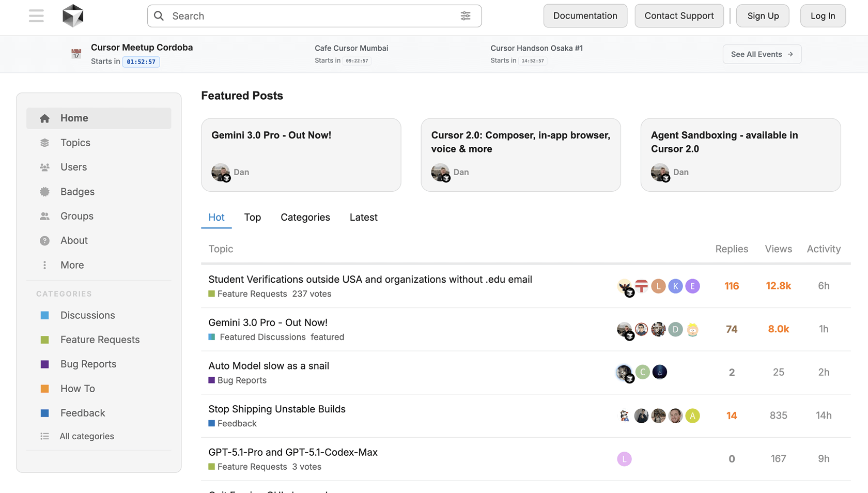The image size is (868, 493).
Task: Click the calendar icon beside Cursor Meetup Cordoba
Action: (x=76, y=54)
